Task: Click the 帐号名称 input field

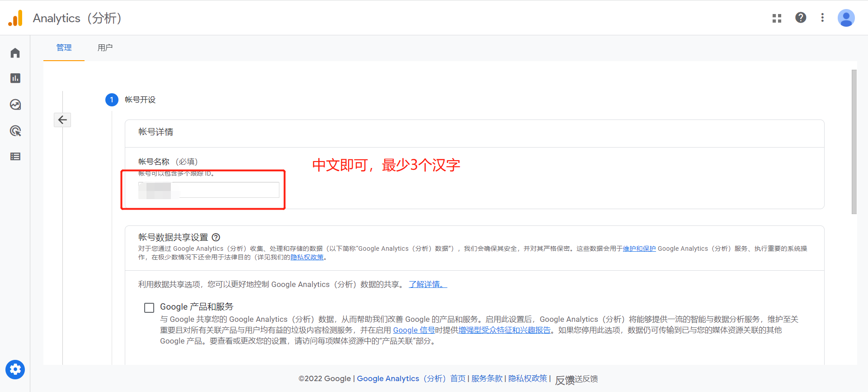Action: 209,190
